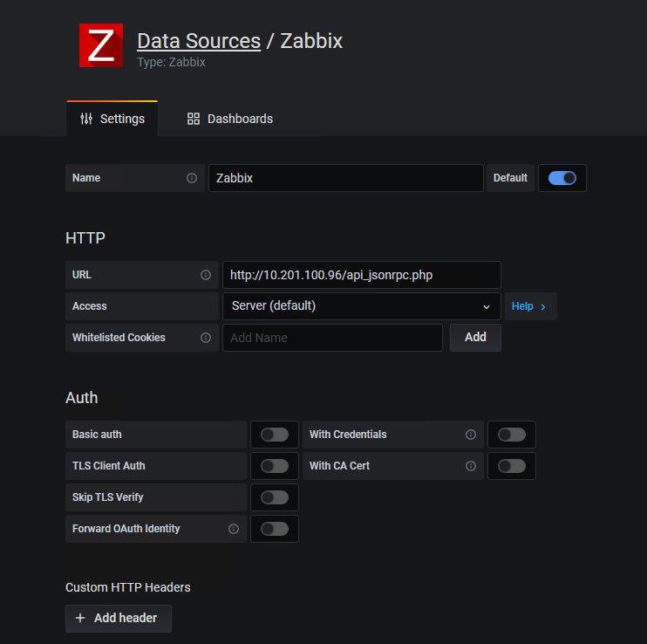This screenshot has height=644, width=647.
Task: Open the Data Sources breadcrumb link
Action: pyautogui.click(x=199, y=41)
